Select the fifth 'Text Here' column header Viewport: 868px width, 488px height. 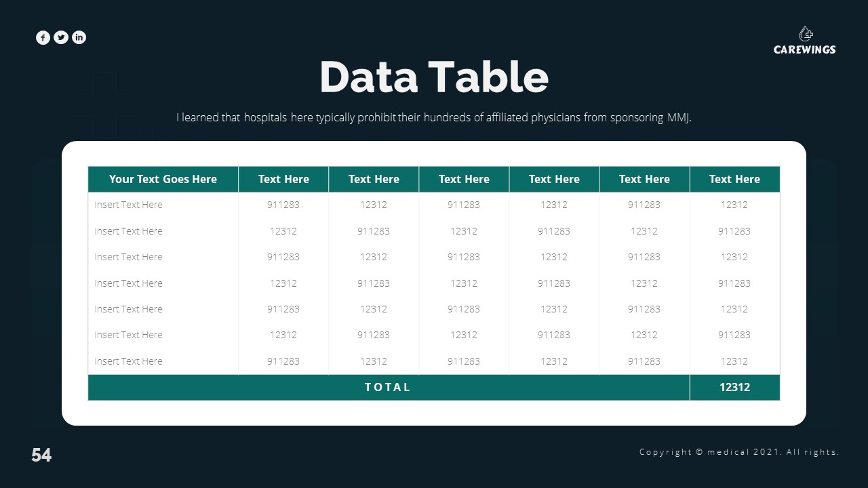(x=644, y=180)
